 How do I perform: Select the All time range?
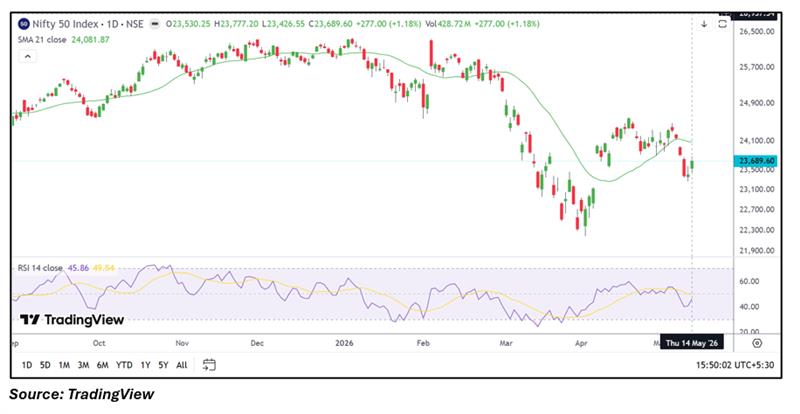[x=182, y=365]
